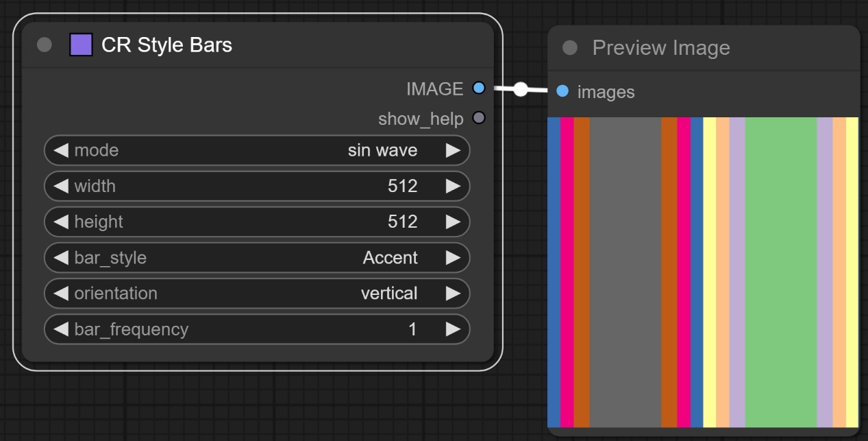Increase height using the right arrow
Viewport: 868px width, 441px height.
pyautogui.click(x=453, y=222)
